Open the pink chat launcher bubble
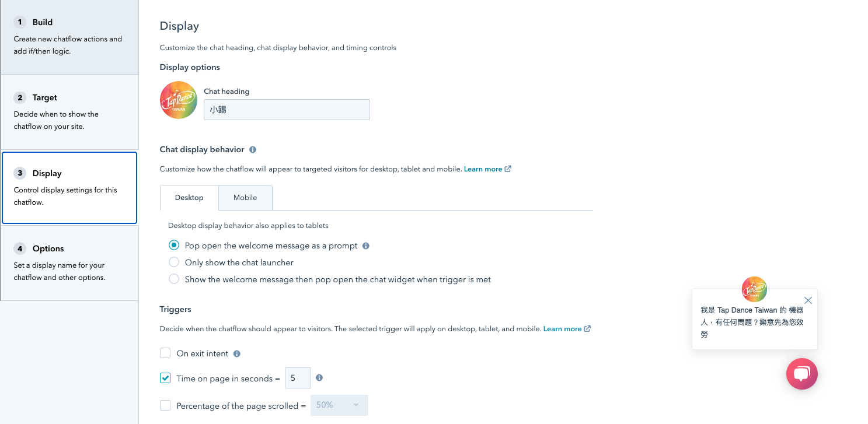The image size is (868, 424). [x=801, y=374]
